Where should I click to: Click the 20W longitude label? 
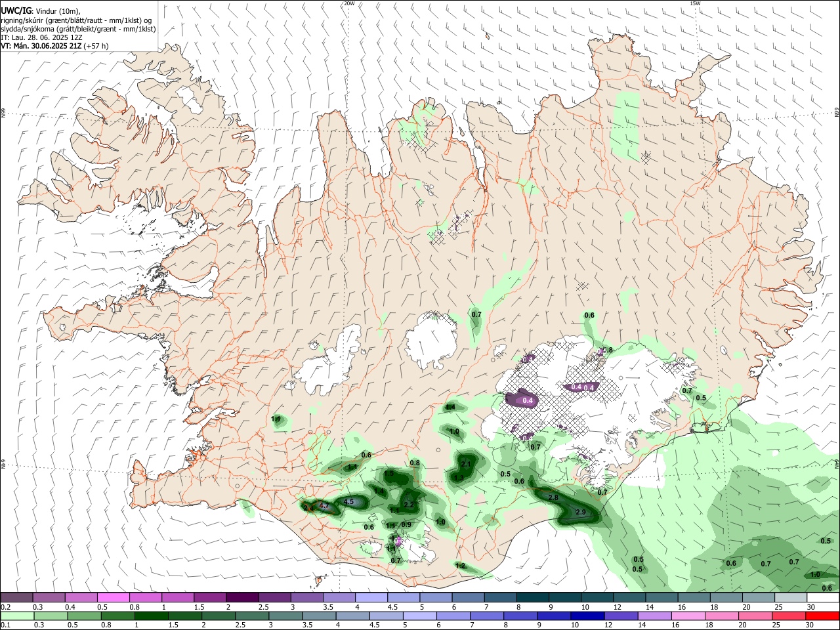pyautogui.click(x=349, y=3)
